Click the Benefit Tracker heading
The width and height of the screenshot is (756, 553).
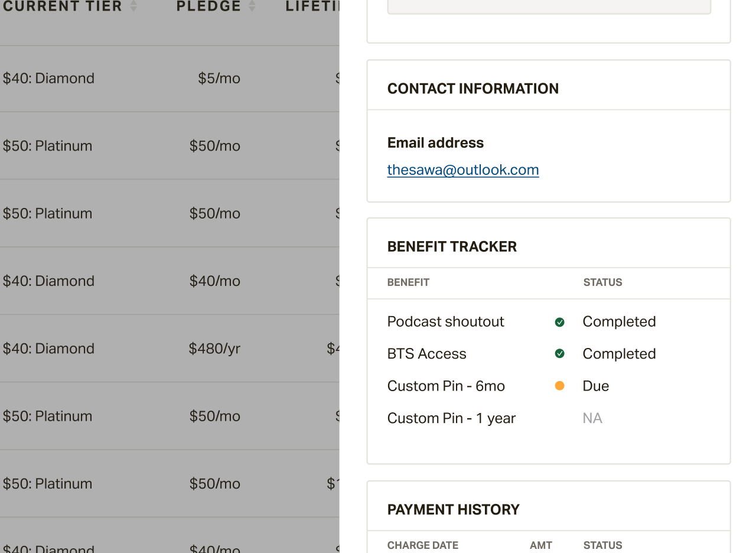click(452, 247)
